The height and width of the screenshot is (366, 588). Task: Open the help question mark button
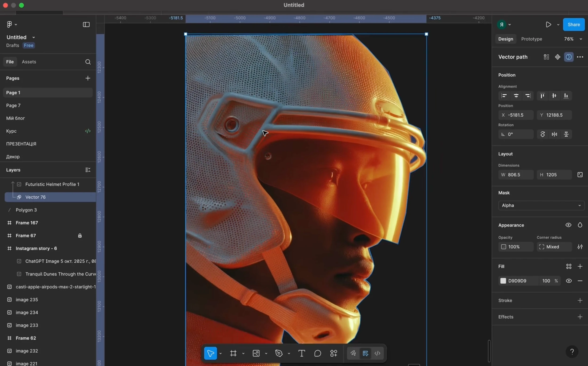pos(572,351)
